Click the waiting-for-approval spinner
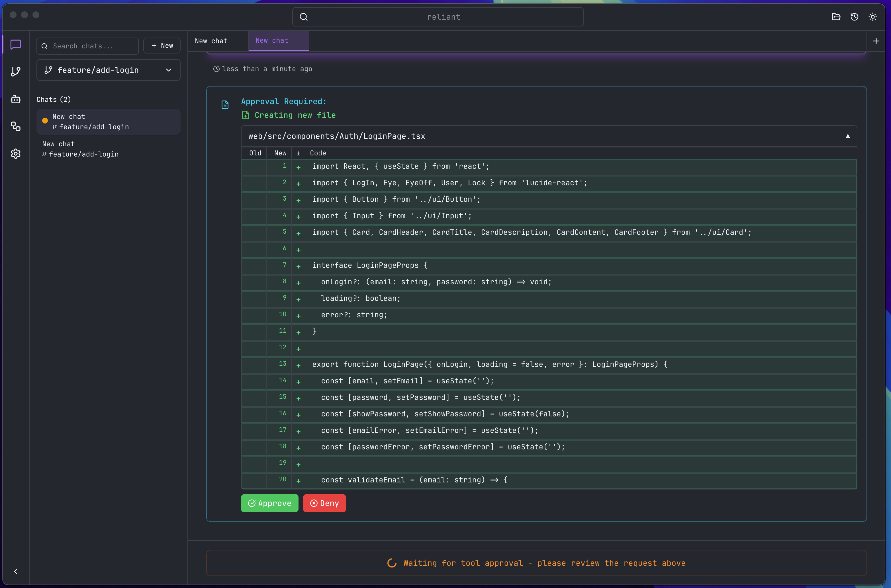 coord(391,563)
